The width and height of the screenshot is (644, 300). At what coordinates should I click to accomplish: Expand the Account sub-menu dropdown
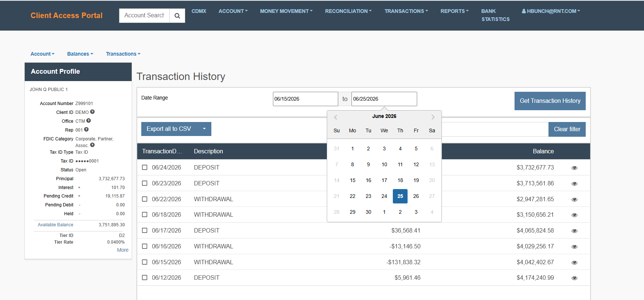point(42,54)
